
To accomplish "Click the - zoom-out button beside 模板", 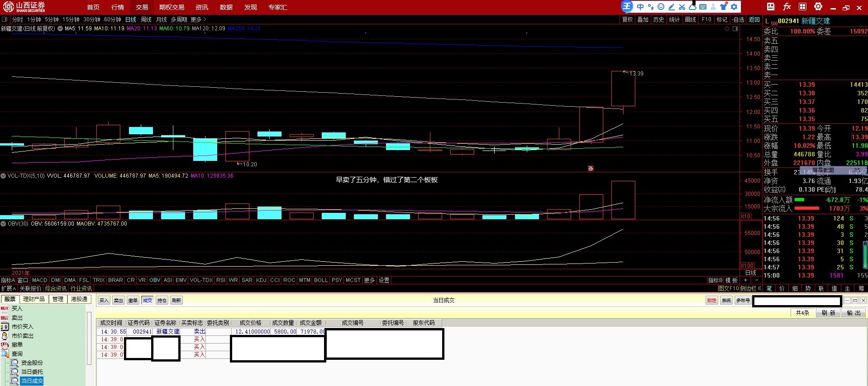I will (756, 280).
